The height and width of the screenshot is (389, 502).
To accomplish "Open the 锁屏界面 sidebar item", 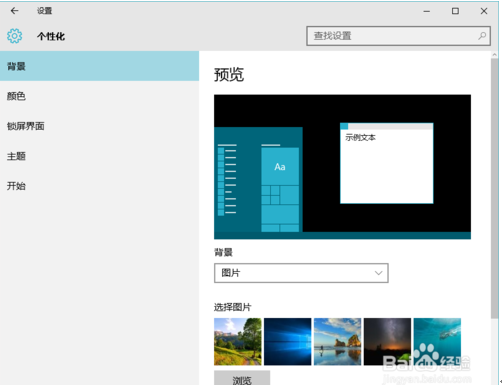I will [x=99, y=126].
